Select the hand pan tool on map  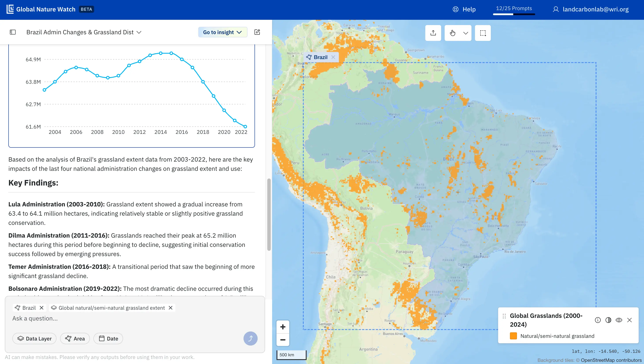click(x=453, y=33)
